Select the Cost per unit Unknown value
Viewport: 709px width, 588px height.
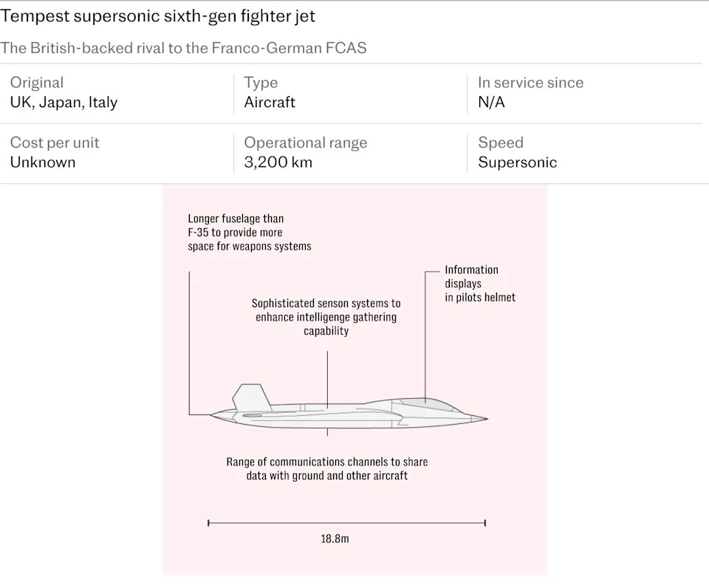(x=43, y=163)
